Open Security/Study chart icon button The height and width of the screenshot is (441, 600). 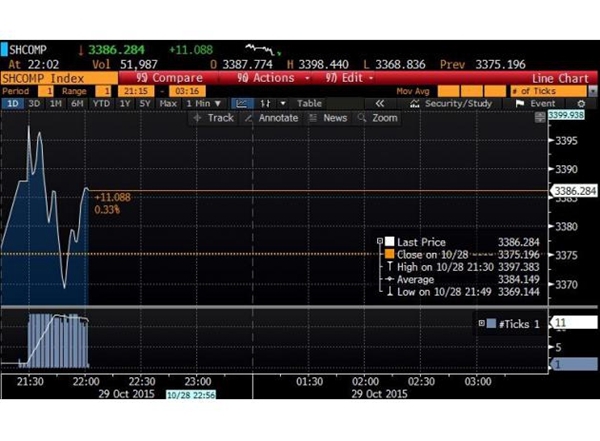pos(451,103)
